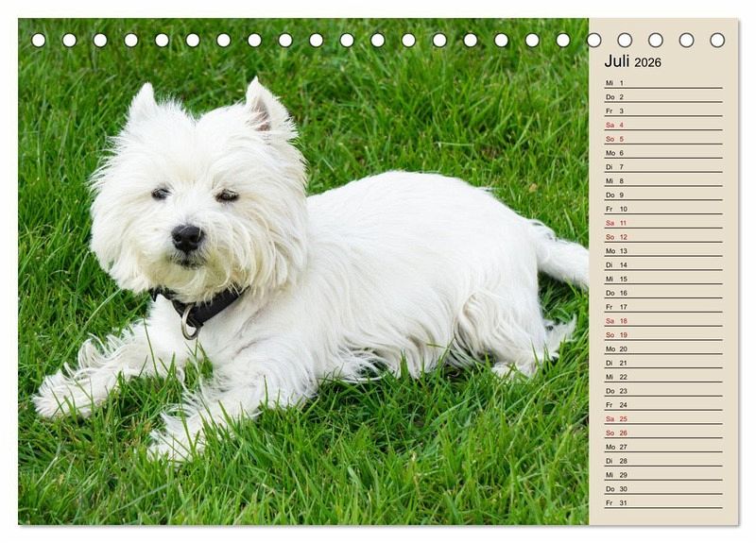Choose the Fr 10 date line

661,209
